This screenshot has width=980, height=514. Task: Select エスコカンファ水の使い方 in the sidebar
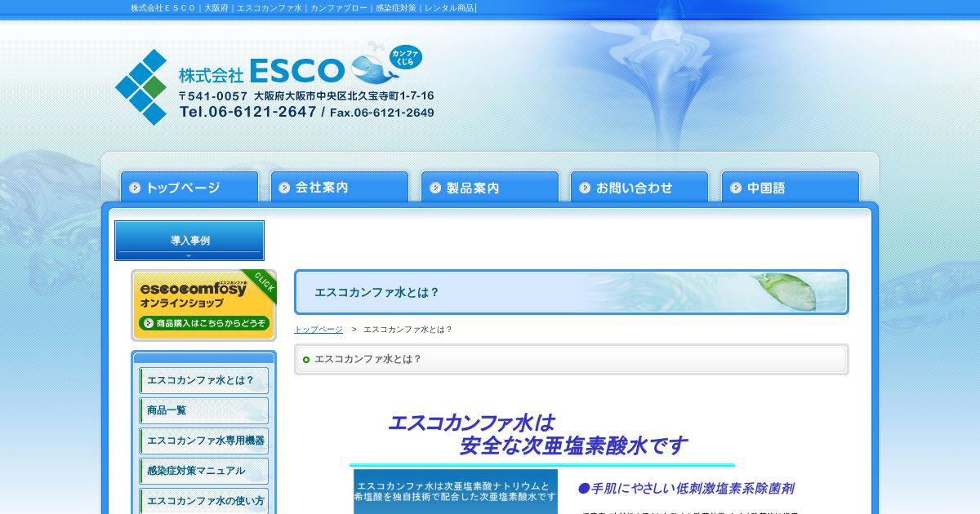[x=204, y=501]
